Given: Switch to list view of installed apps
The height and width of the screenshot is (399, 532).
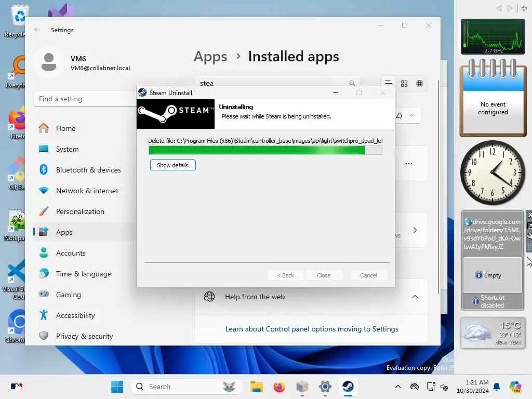Looking at the screenshot, I should coord(388,83).
